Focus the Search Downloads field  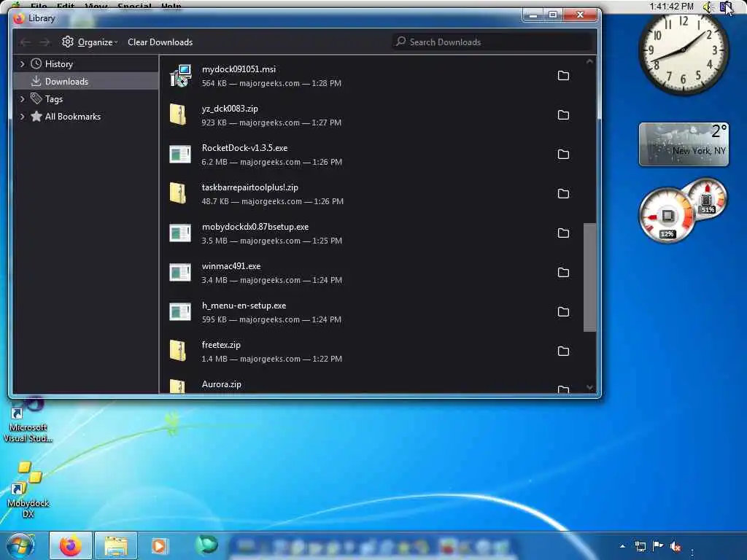pyautogui.click(x=493, y=42)
